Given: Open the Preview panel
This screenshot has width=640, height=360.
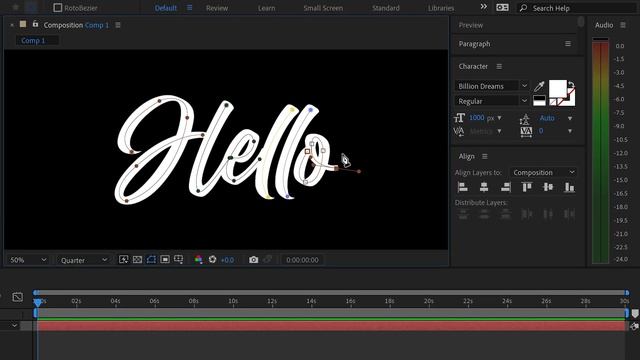Looking at the screenshot, I should pyautogui.click(x=471, y=25).
